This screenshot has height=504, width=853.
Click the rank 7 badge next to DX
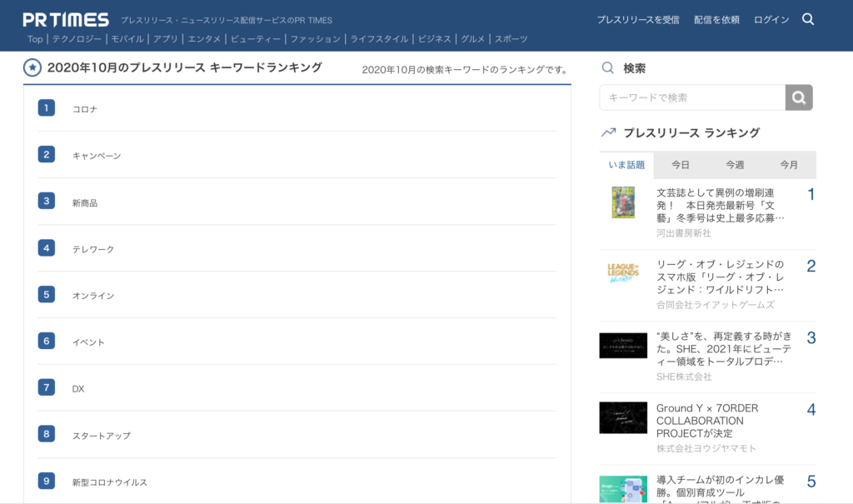coord(47,387)
